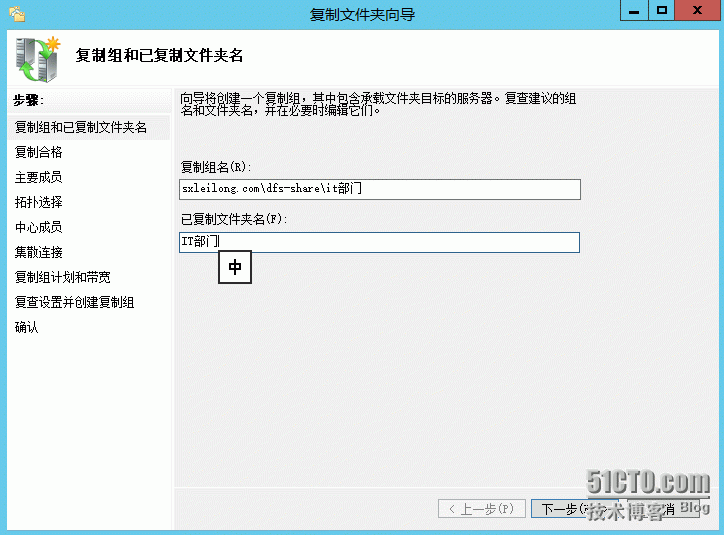Click the 步骤 heading
Image resolution: width=724 pixels, height=535 pixels.
28,100
